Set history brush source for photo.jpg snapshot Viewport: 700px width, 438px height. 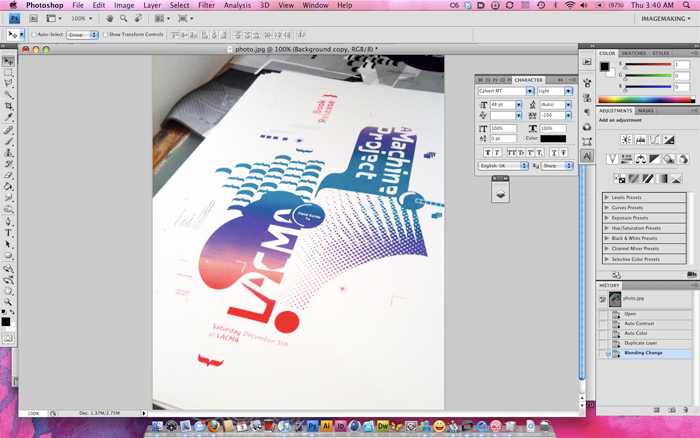pos(602,299)
